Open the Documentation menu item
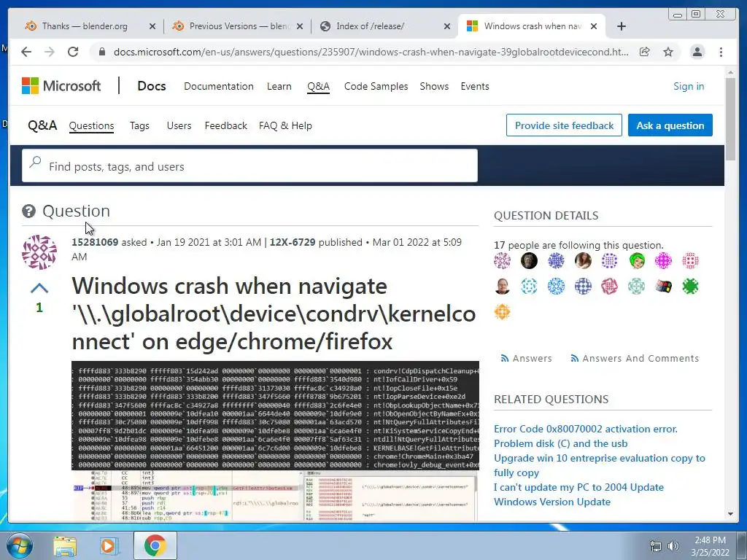The image size is (747, 560). tap(219, 86)
